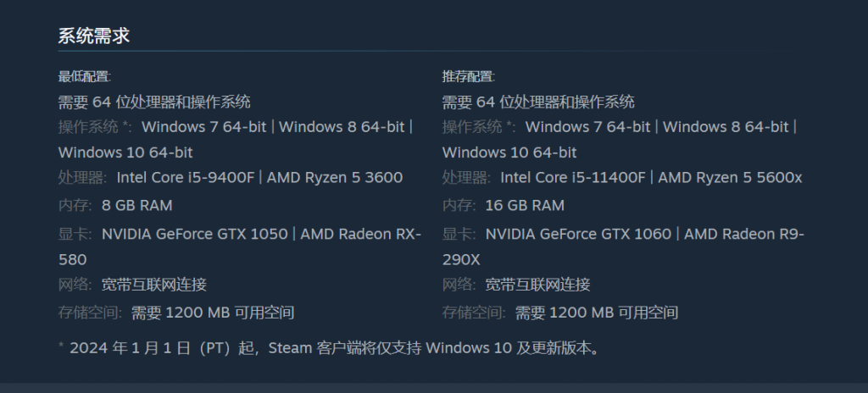
Task: Click the NVIDIA GeForce GTX 1050 graphics text
Action: [194, 234]
